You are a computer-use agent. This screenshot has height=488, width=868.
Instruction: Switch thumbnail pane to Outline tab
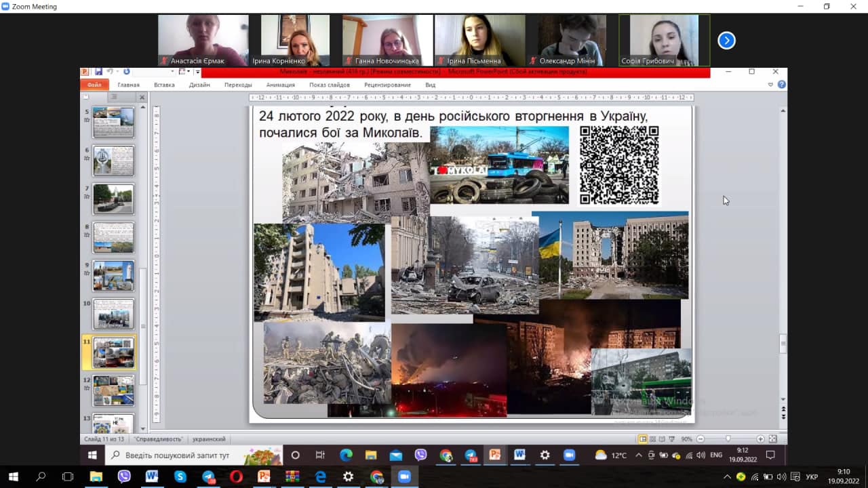pos(113,97)
